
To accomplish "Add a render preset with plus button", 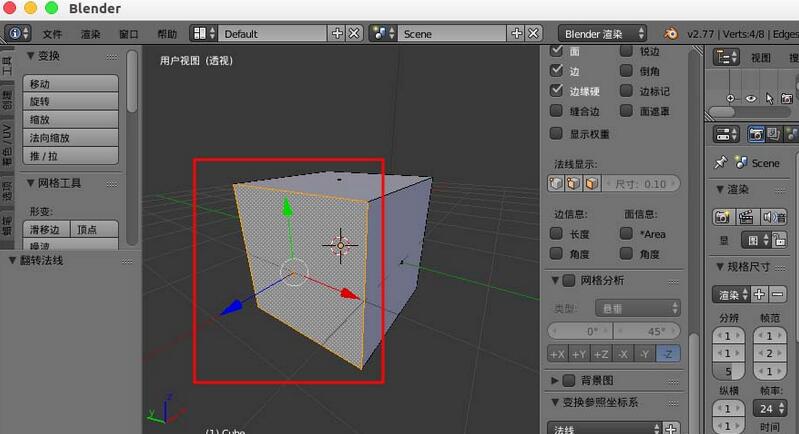I will 759,294.
